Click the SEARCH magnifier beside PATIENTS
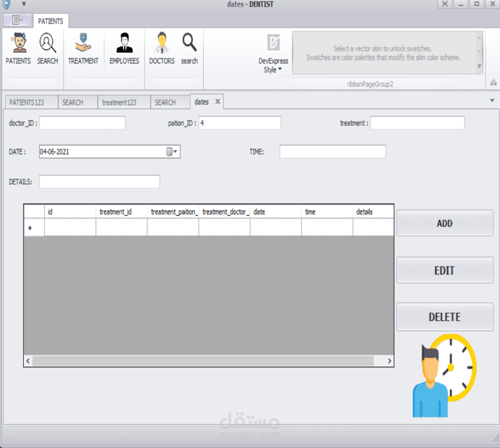The width and height of the screenshot is (500, 448). (x=48, y=48)
